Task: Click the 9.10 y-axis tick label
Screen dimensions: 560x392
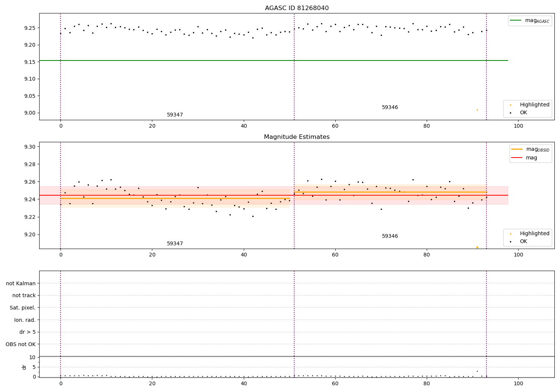Action: pos(29,79)
